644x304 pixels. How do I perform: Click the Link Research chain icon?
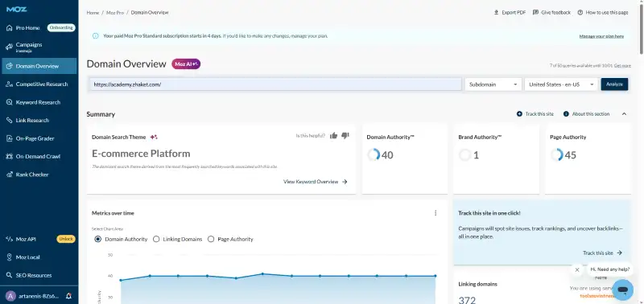(9, 120)
